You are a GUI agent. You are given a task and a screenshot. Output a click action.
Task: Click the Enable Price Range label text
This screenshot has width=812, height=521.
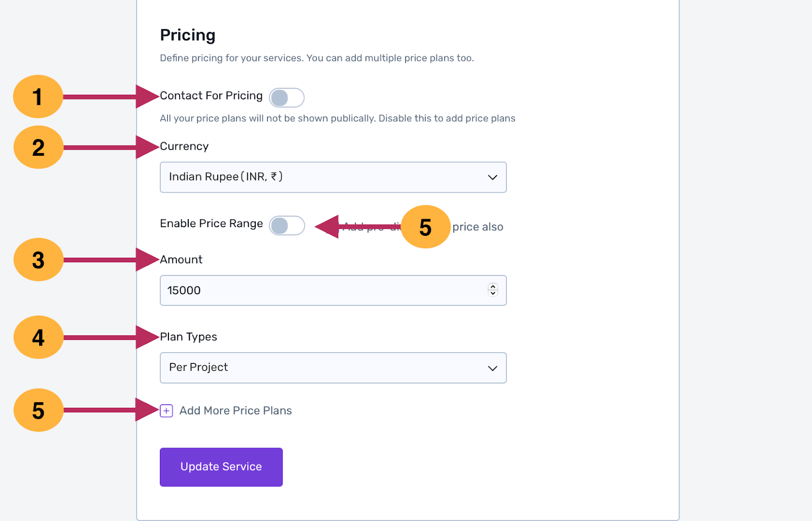pos(211,224)
